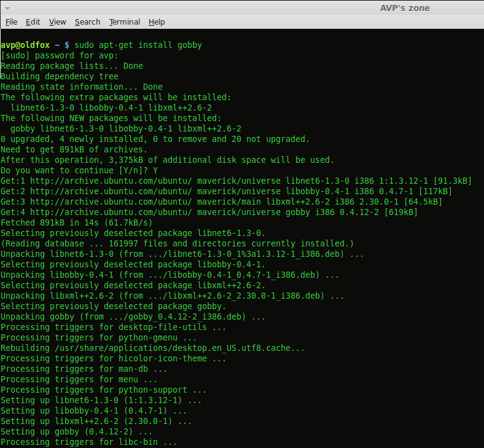The image size is (484, 448).
Task: Click the avp@oldfox prompt text
Action: pos(25,45)
